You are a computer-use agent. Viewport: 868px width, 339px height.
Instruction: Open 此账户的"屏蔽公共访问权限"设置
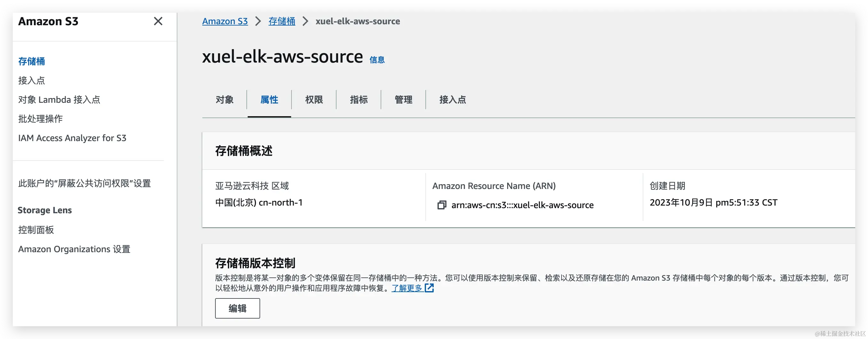tap(84, 184)
